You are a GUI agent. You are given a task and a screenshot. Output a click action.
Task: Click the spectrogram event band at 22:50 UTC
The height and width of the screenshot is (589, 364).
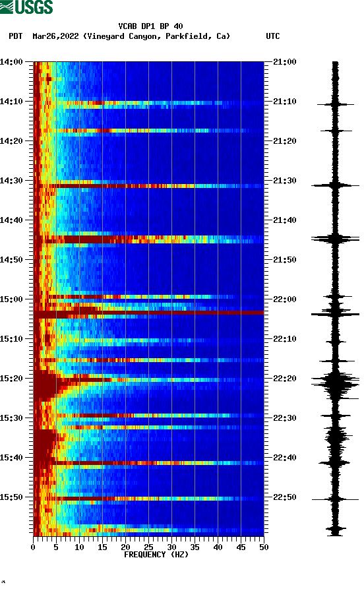pos(148,499)
